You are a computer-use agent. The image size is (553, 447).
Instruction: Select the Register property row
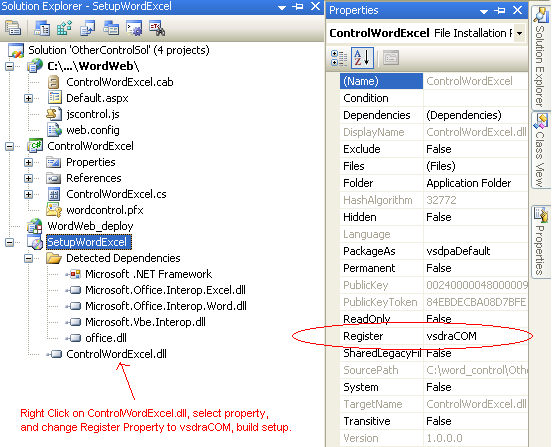click(434, 336)
